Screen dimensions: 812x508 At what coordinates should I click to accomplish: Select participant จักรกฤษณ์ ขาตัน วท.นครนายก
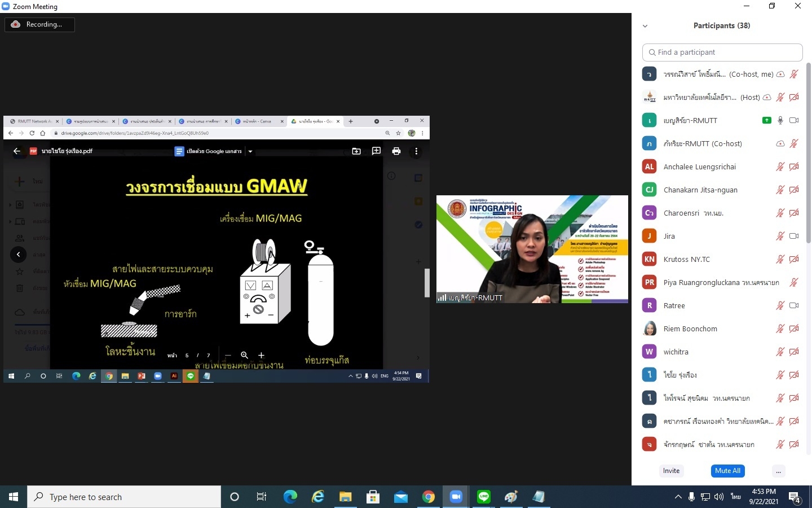(709, 444)
